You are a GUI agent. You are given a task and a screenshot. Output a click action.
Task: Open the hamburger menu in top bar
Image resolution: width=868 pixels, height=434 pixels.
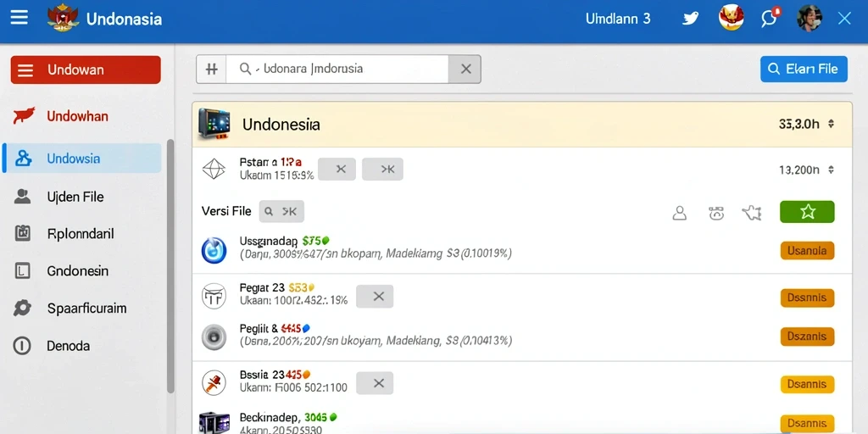tap(19, 17)
